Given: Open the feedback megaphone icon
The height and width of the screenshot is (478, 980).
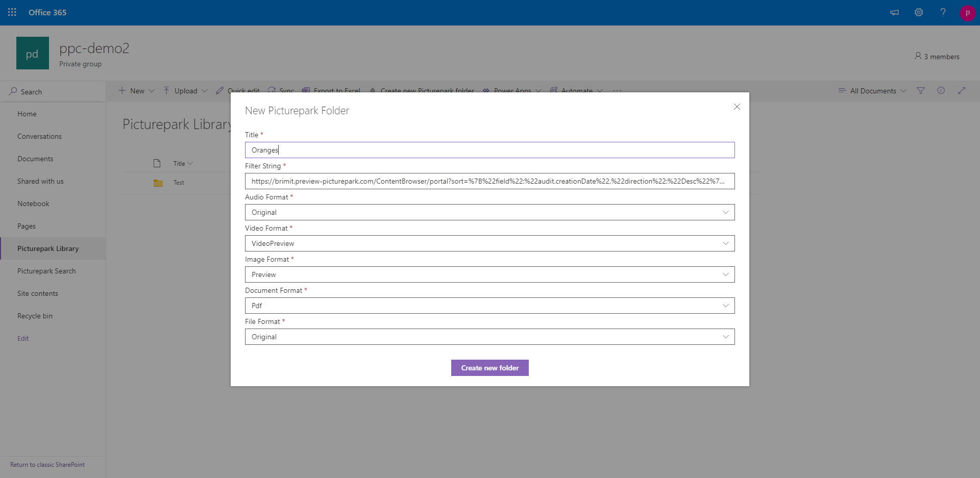Looking at the screenshot, I should click(894, 12).
